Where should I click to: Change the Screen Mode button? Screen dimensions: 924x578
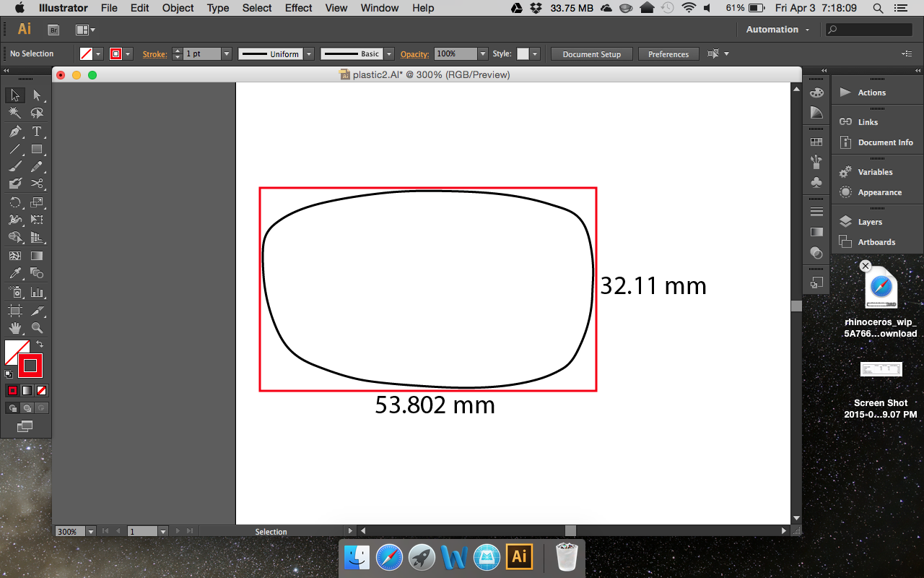25,426
